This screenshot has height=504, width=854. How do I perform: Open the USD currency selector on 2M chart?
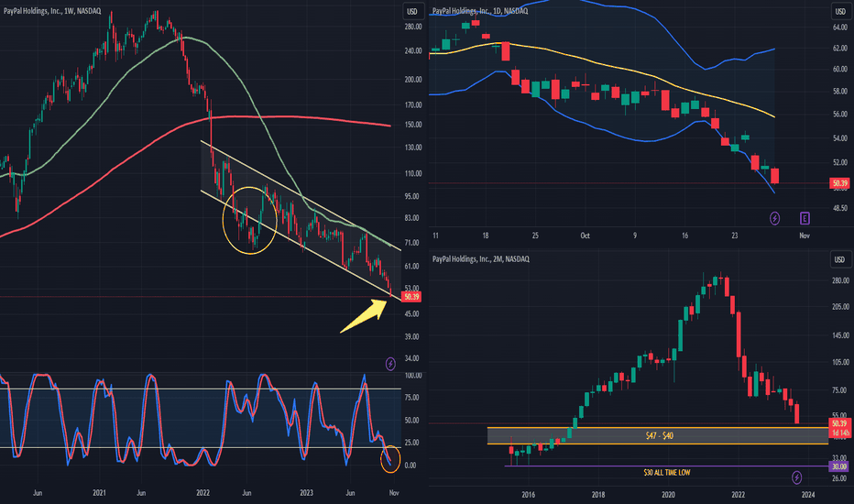840,259
